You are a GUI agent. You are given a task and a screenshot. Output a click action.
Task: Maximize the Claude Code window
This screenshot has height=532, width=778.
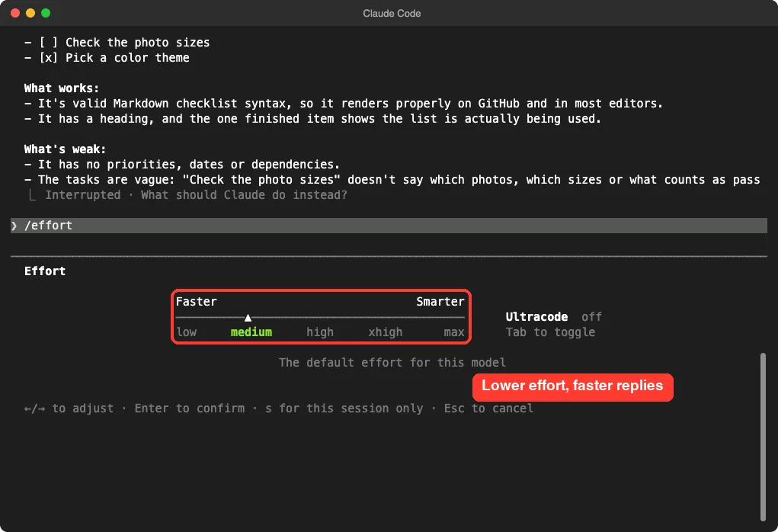46,13
